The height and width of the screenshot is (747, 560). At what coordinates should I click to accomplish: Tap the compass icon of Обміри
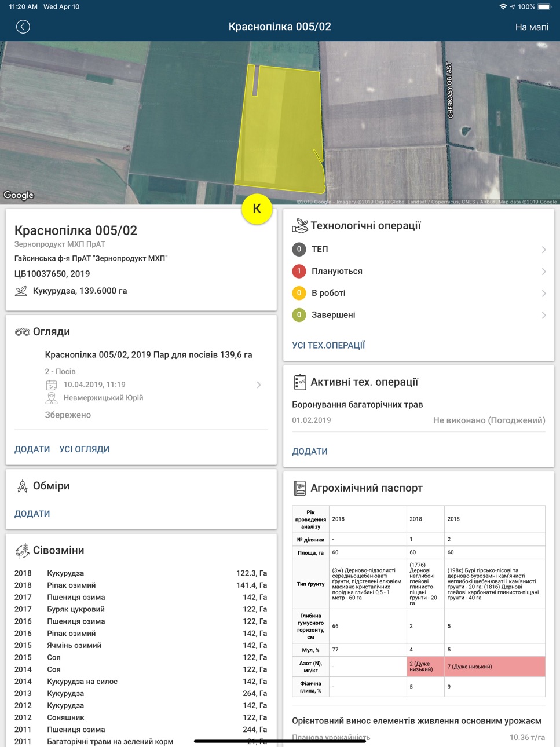(x=23, y=486)
